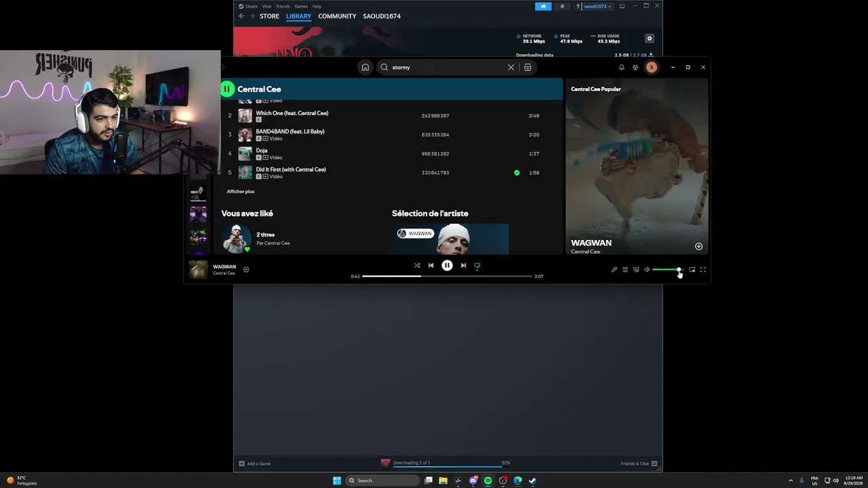Click 'Add a Game' in Steam

(x=255, y=464)
